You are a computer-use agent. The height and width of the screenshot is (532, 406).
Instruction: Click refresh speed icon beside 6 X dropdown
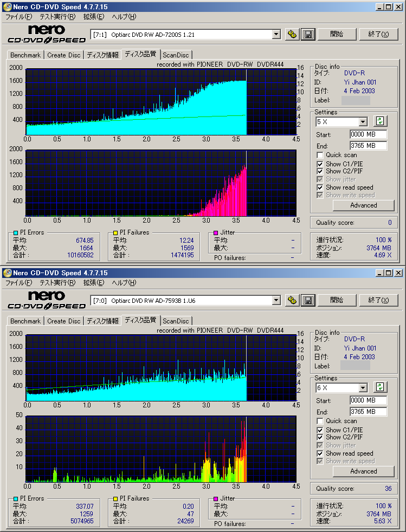click(x=380, y=387)
